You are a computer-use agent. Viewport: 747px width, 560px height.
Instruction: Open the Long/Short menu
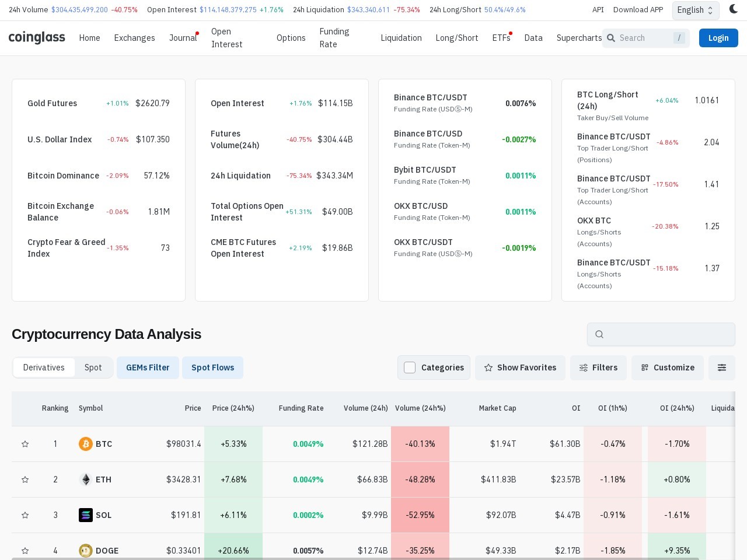457,38
